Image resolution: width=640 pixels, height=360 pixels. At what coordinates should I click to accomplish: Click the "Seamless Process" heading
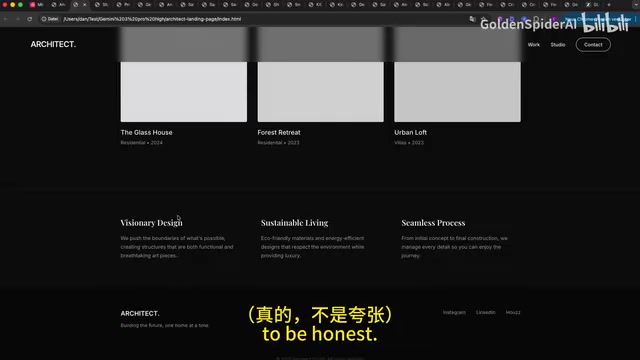(x=433, y=223)
